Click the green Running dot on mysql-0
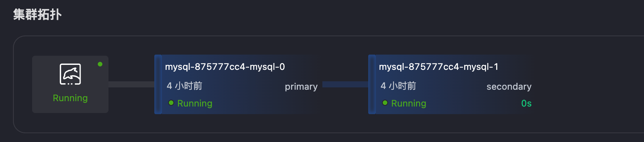 point(171,103)
